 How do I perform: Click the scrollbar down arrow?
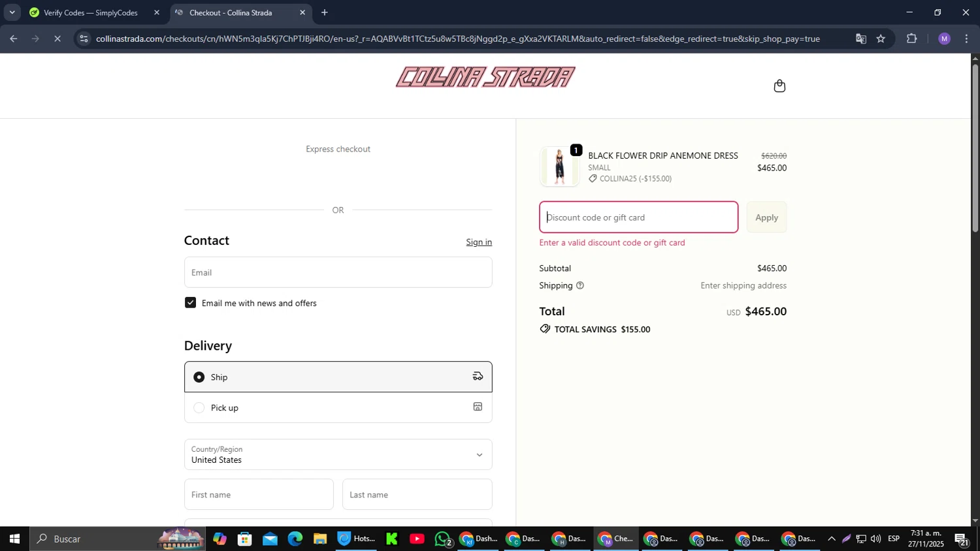coord(975,521)
